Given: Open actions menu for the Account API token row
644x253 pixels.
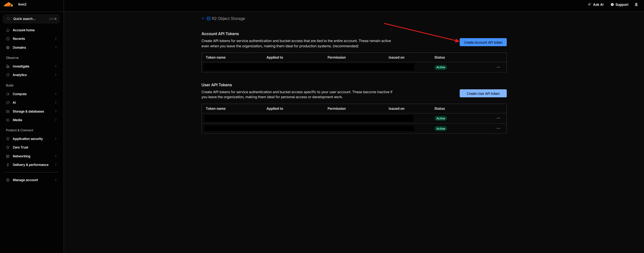Looking at the screenshot, I should 498,67.
